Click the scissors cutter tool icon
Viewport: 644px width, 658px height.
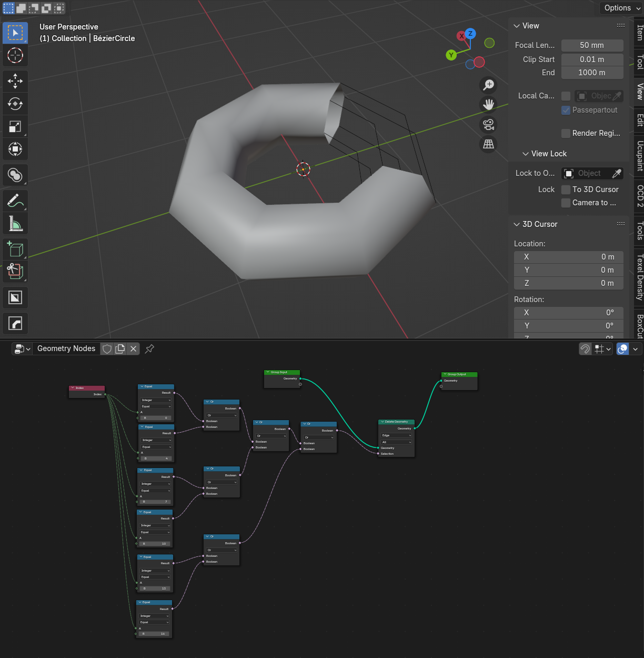[x=15, y=272]
